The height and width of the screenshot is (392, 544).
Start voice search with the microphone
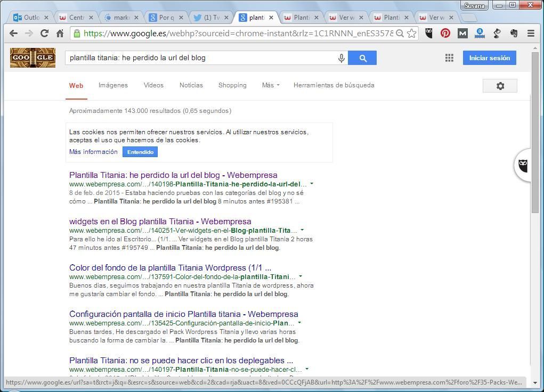click(342, 58)
